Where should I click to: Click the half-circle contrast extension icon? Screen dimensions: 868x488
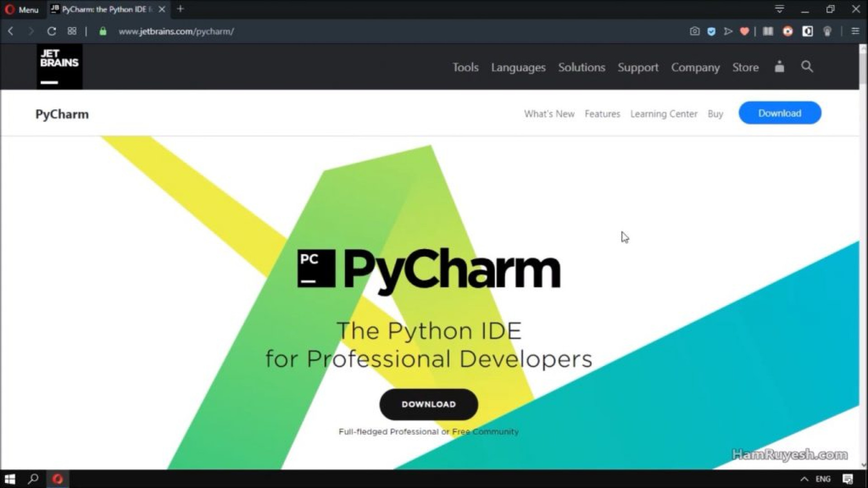pos(807,31)
